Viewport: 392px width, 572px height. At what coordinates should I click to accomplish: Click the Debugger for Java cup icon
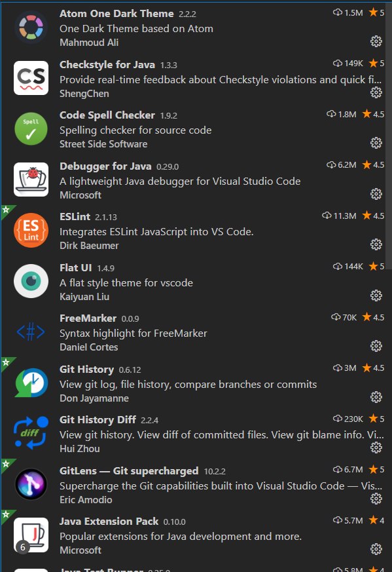pyautogui.click(x=31, y=180)
